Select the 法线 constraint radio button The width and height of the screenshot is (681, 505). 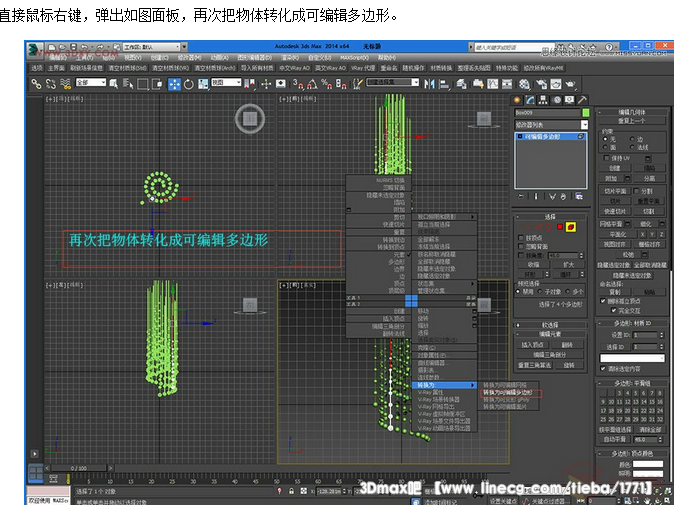click(x=632, y=147)
